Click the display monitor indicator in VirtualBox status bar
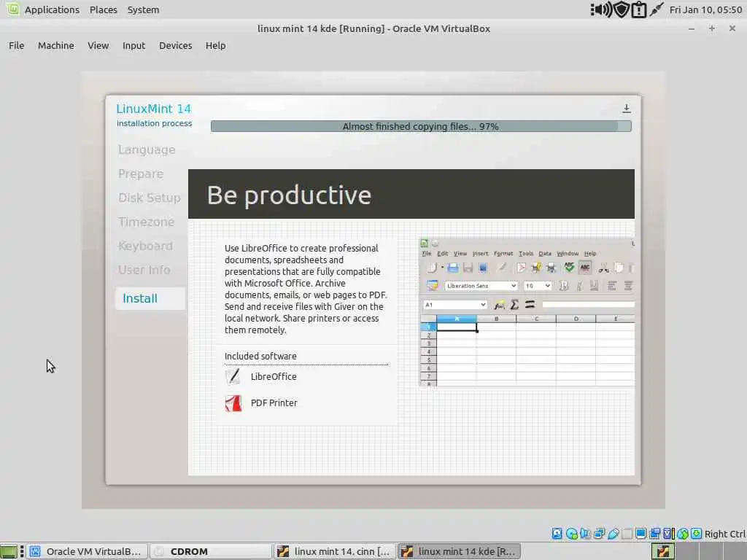This screenshot has width=747, height=560. 640,533
